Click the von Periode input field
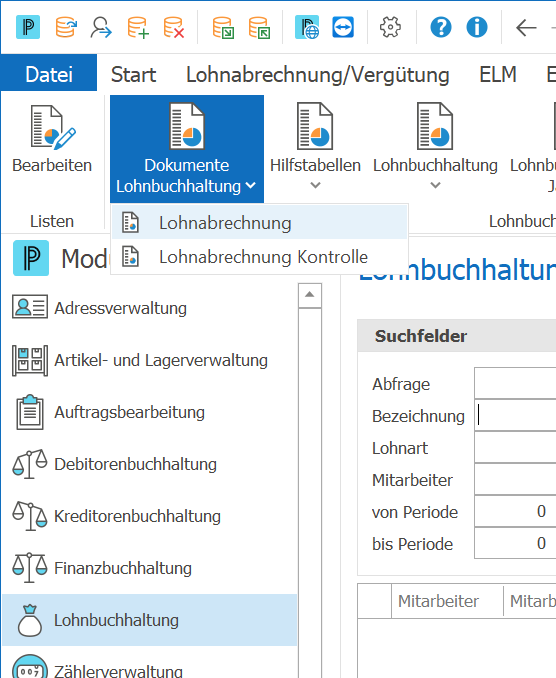 click(x=515, y=511)
